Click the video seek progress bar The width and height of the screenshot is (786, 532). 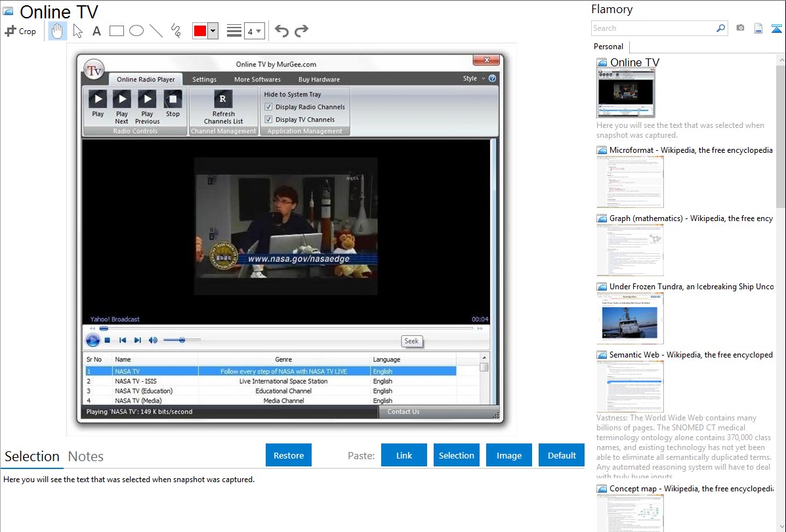click(x=287, y=329)
